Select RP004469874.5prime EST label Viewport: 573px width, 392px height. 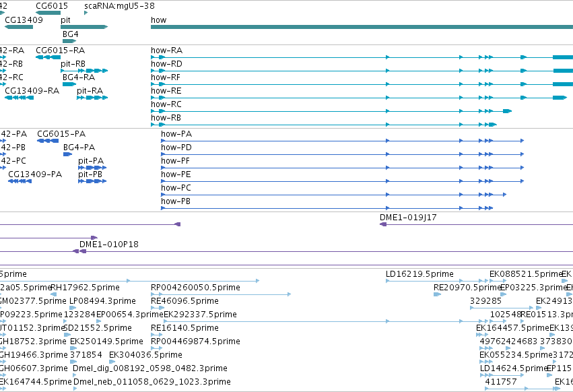point(195,341)
